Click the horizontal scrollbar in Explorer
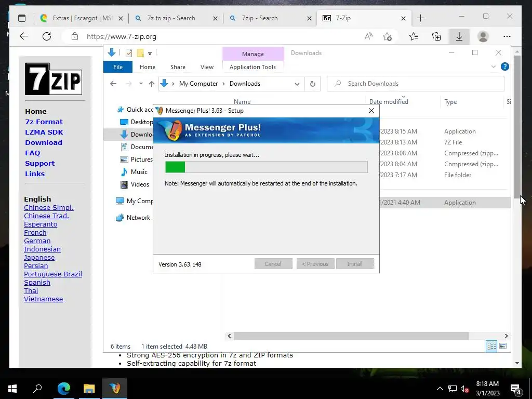 [x=351, y=336]
